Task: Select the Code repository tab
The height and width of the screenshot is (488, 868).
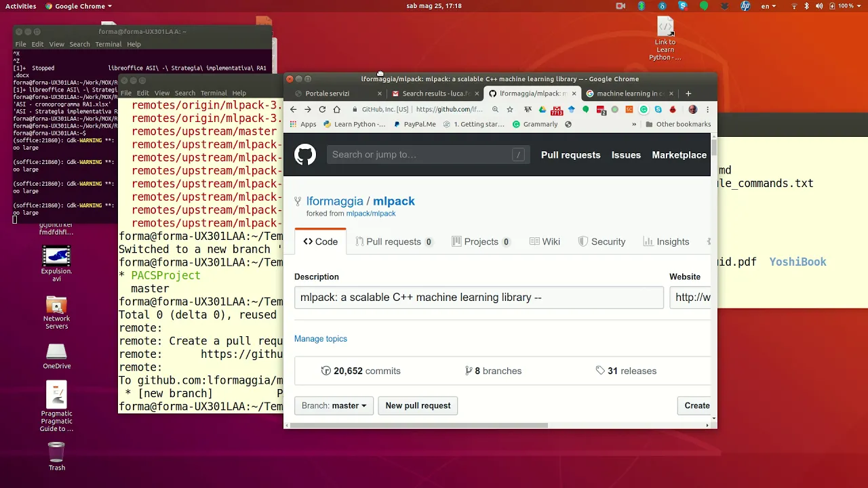Action: coord(321,241)
